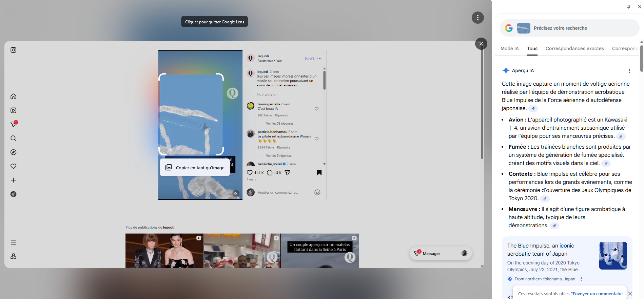Open Instagram search with the magnifier icon
Screen dimensions: 644x299
click(x=13, y=138)
